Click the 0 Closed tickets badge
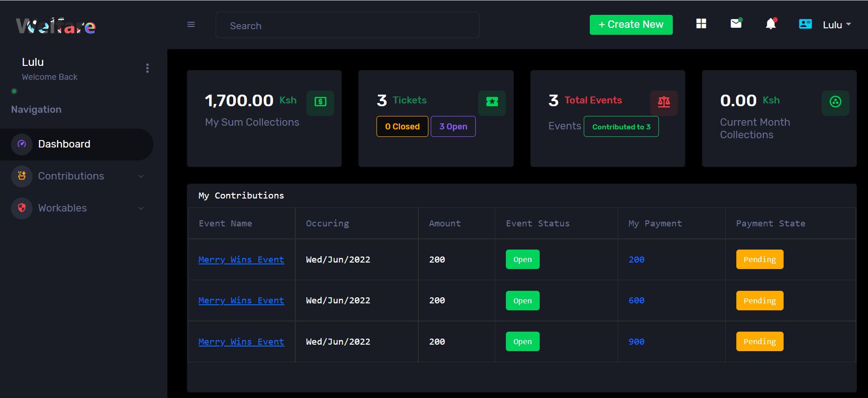Image resolution: width=868 pixels, height=398 pixels. [x=402, y=127]
